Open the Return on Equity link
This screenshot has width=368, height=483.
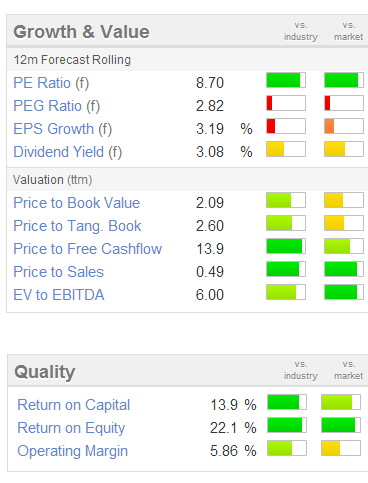click(71, 428)
